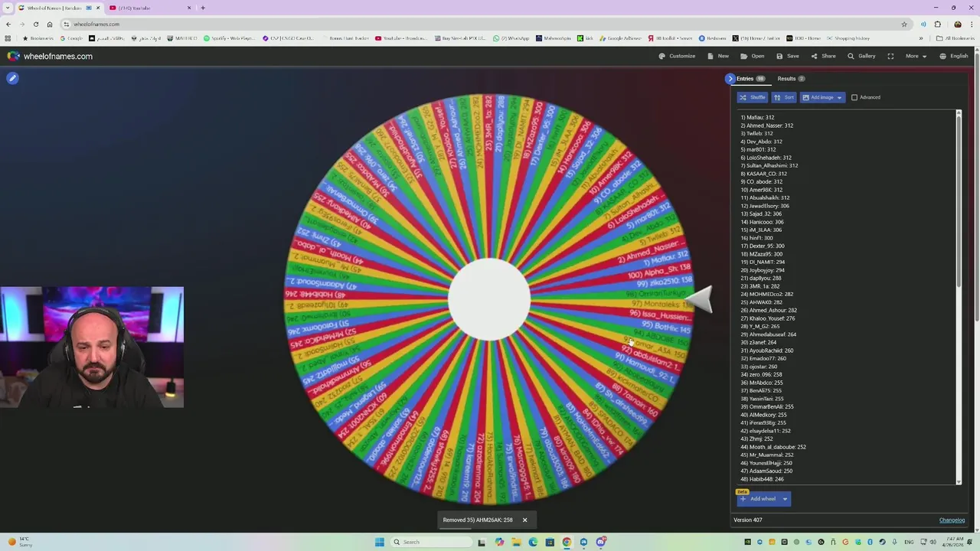The width and height of the screenshot is (980, 551).
Task: Click the wheelofnames.com logo
Action: point(50,56)
